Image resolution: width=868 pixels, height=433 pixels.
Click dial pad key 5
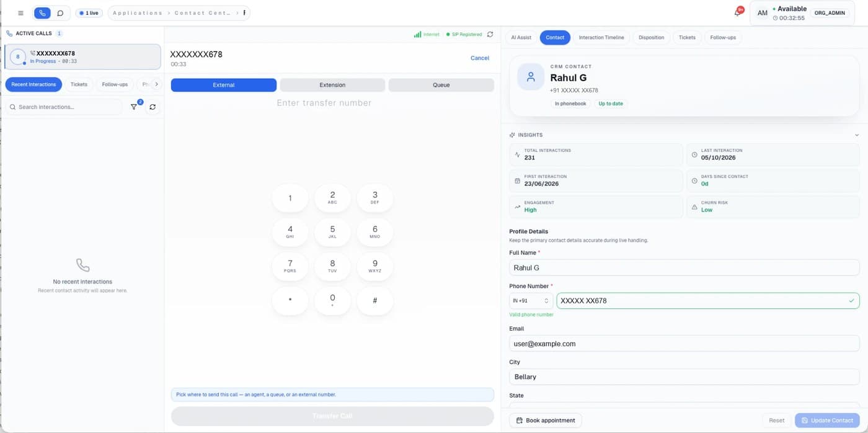coord(332,232)
